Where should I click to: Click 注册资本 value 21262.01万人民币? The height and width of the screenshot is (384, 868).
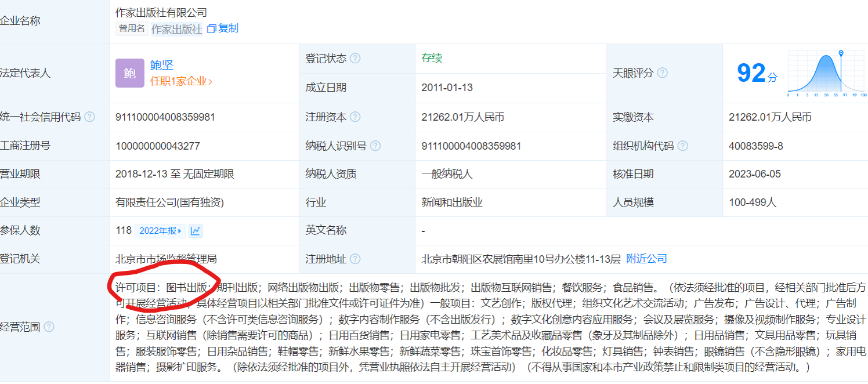pos(462,117)
